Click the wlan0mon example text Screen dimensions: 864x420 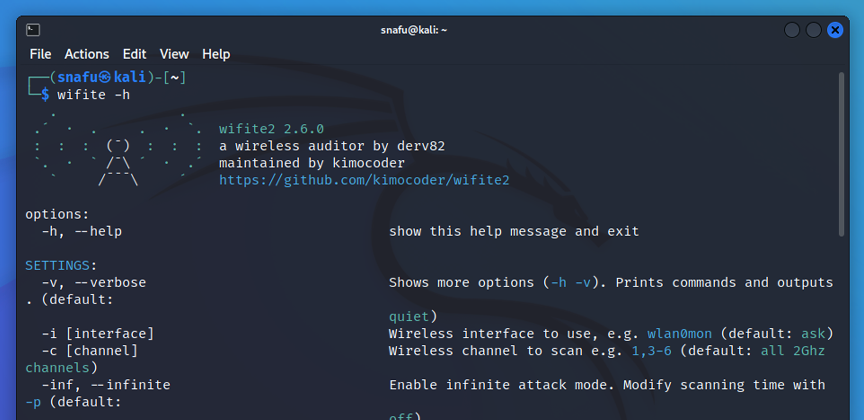[x=679, y=333]
